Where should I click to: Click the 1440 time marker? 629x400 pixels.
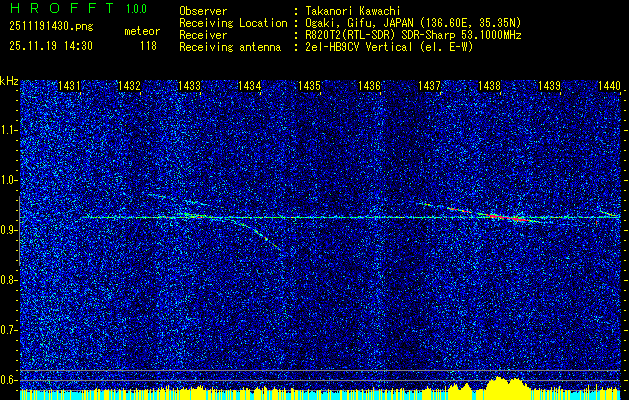[609, 86]
